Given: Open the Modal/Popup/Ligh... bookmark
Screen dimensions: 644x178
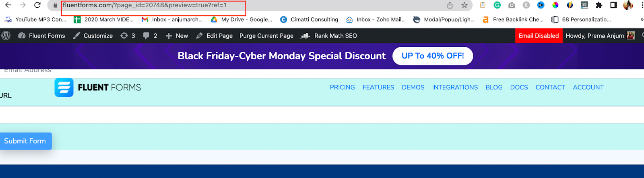Looking at the screenshot, I should (x=444, y=19).
